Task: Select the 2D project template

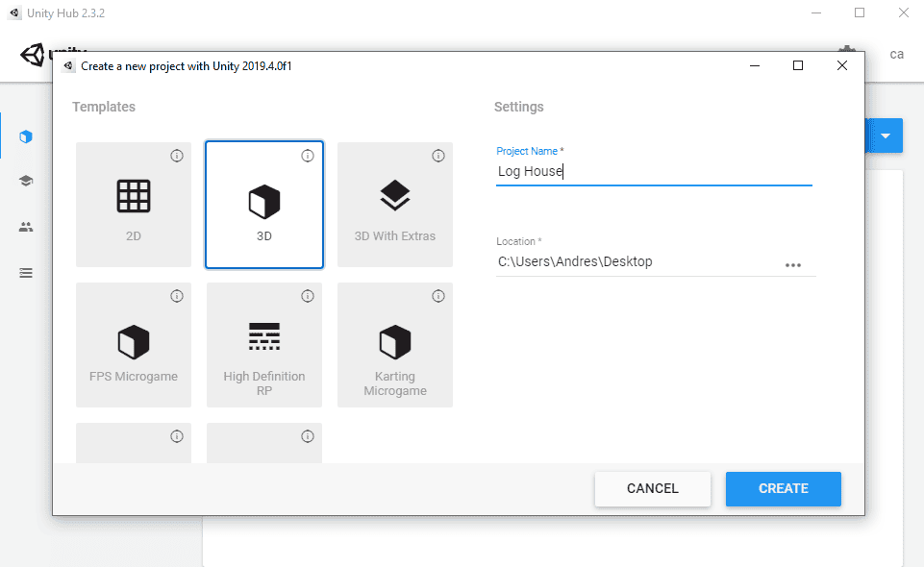Action: pos(133,204)
